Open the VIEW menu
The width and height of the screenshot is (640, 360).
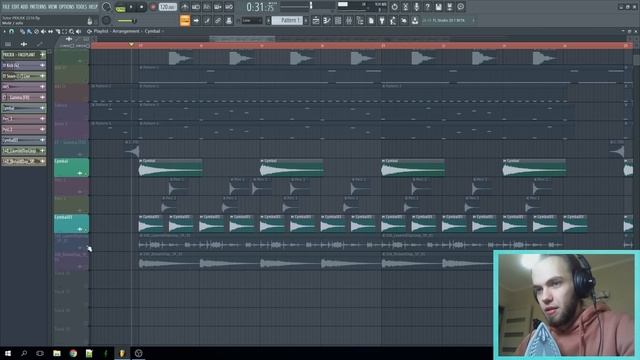pyautogui.click(x=53, y=7)
